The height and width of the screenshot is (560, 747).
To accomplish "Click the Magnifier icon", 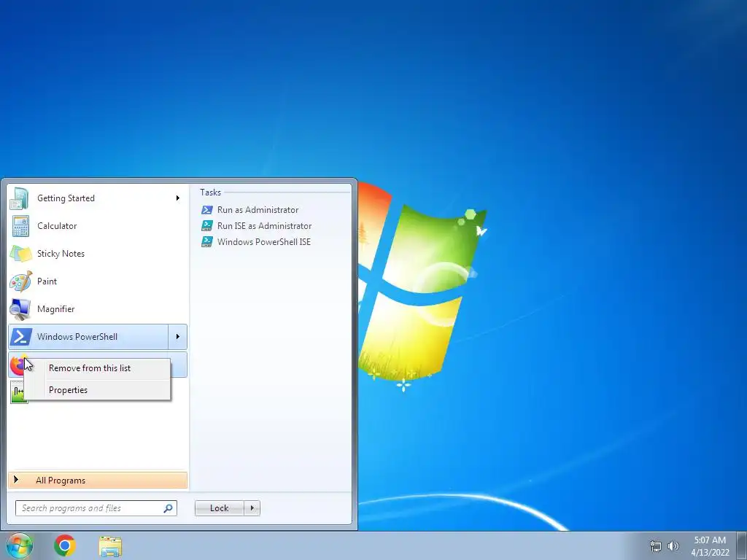I will (x=20, y=309).
